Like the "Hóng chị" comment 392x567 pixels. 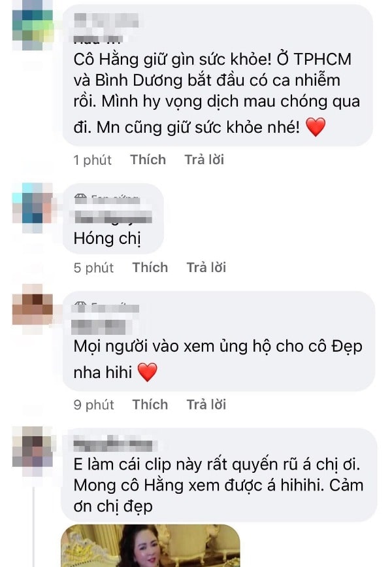150,267
